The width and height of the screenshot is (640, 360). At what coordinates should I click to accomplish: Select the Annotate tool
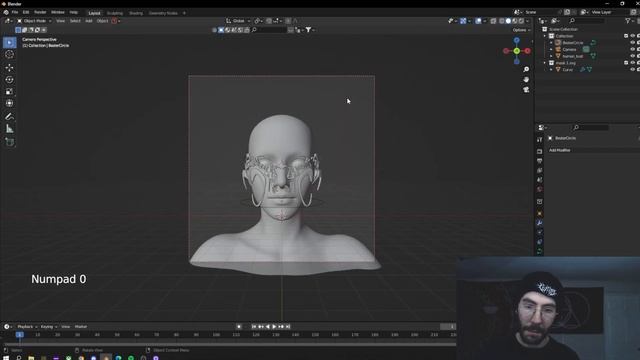point(9,117)
